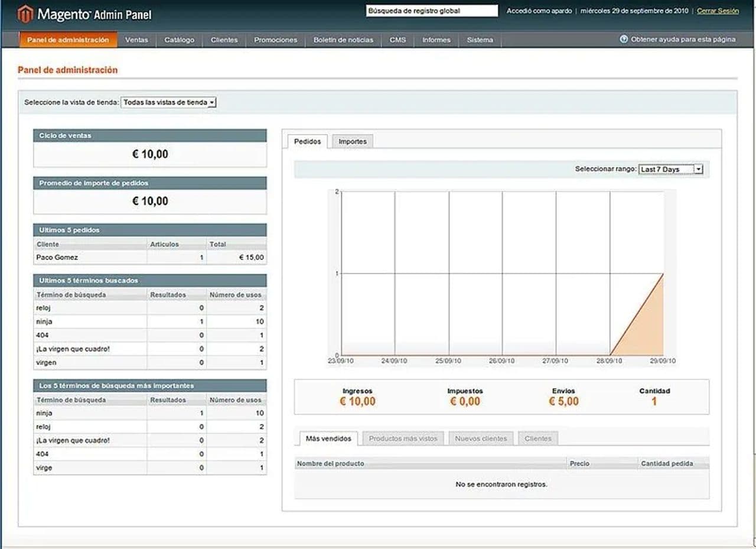This screenshot has height=549, width=756.
Task: Click the Magento logo icon
Action: (x=25, y=14)
